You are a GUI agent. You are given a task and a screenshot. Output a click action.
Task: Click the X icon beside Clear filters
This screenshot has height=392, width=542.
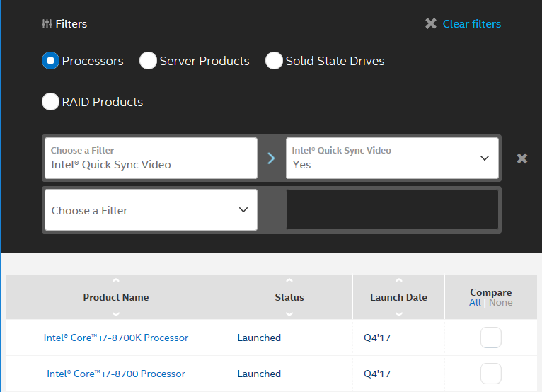(x=431, y=24)
